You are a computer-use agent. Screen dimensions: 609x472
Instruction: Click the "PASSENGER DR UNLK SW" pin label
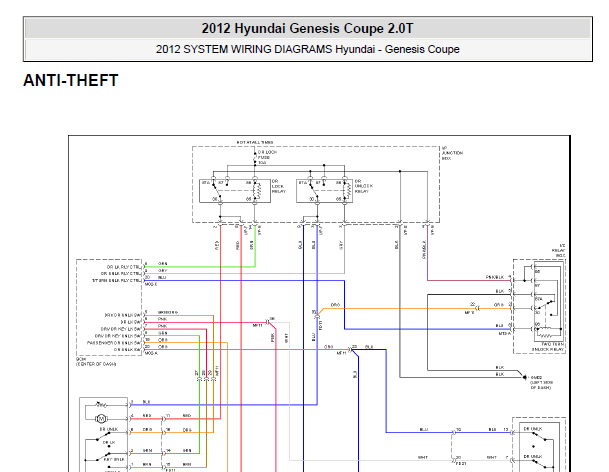114,343
